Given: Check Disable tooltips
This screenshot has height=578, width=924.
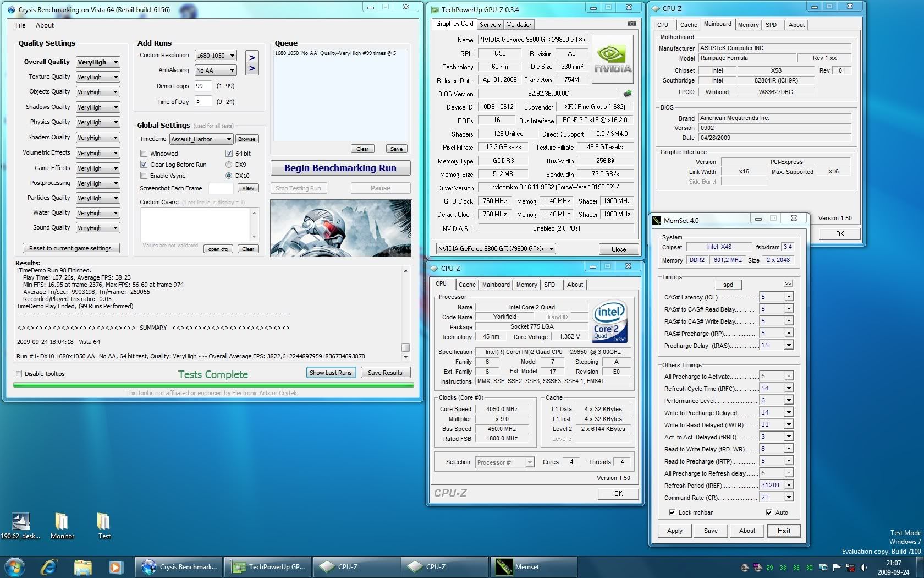Looking at the screenshot, I should pos(19,374).
